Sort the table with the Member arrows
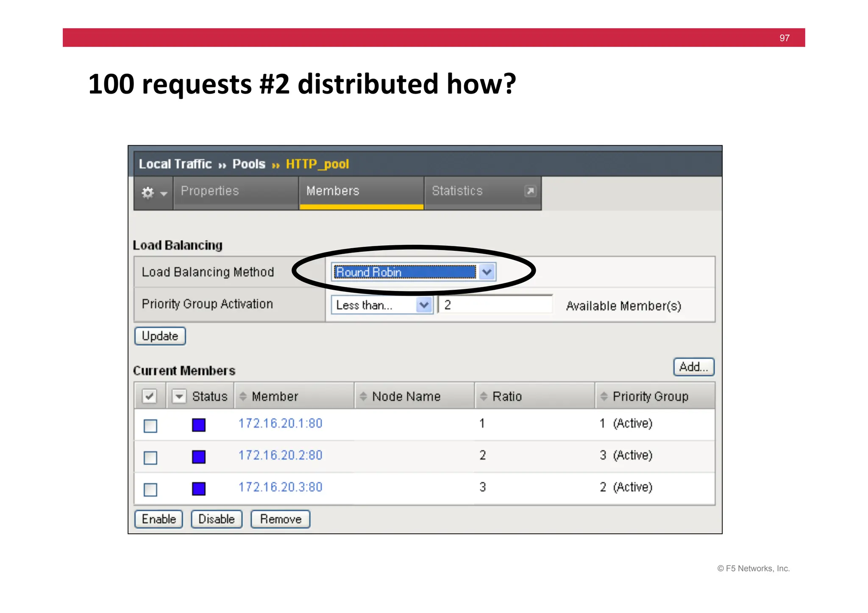Screen dimensions: 868x613 (243, 397)
